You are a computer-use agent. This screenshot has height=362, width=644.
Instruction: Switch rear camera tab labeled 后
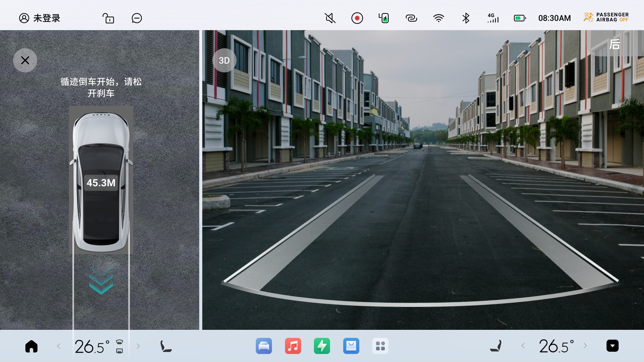(614, 44)
